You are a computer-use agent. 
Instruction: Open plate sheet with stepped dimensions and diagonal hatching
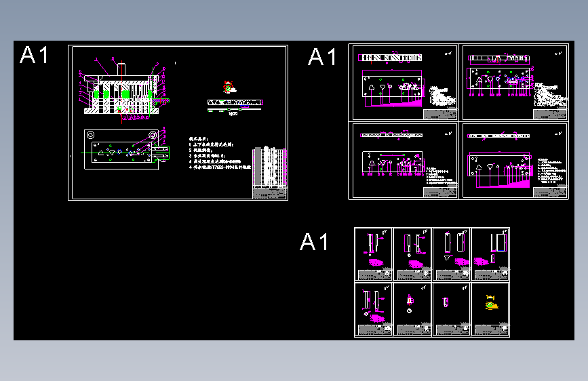point(405,82)
